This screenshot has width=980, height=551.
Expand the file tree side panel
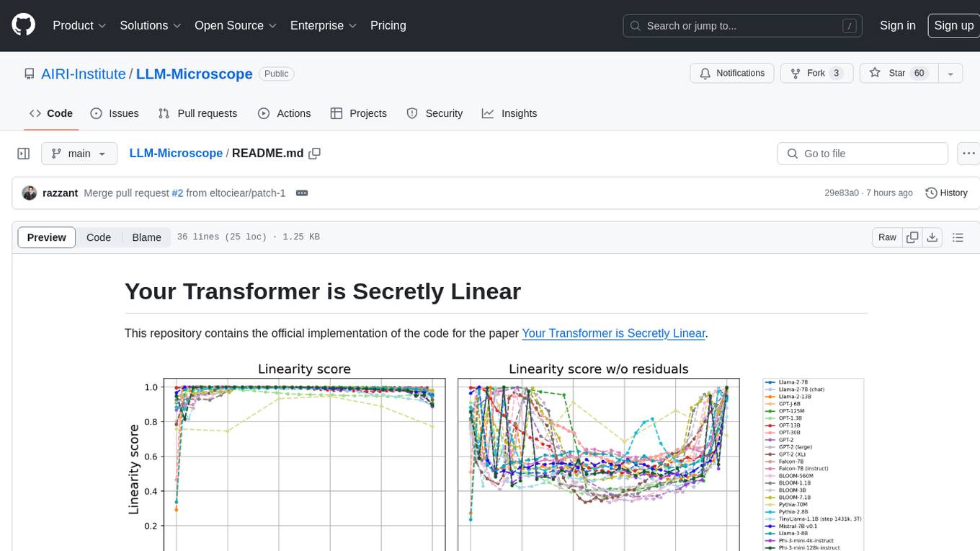pyautogui.click(x=24, y=154)
